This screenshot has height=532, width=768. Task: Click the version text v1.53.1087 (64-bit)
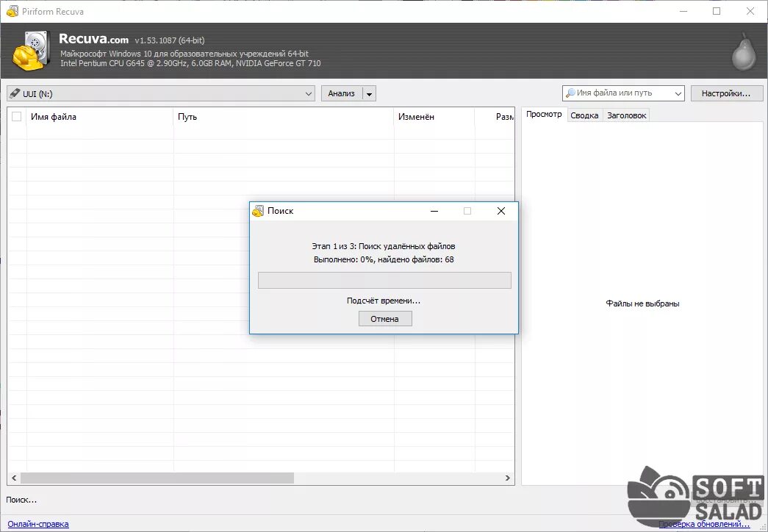click(170, 40)
